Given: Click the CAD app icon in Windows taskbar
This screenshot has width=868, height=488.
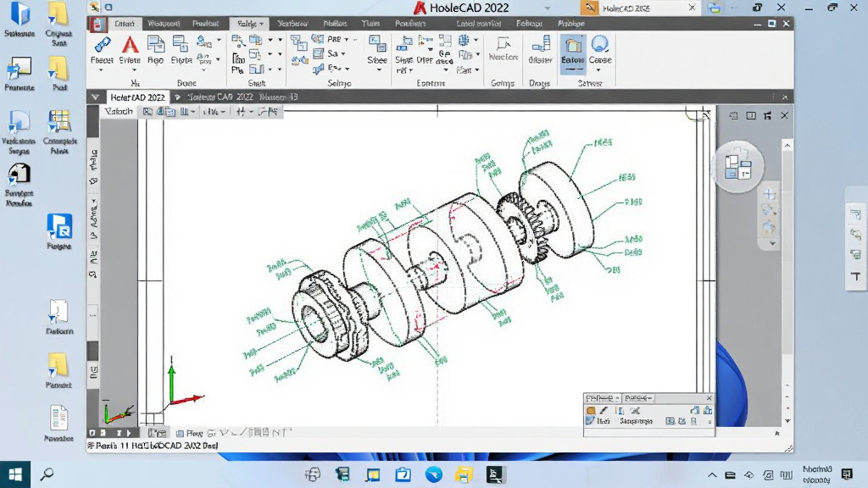Looking at the screenshot, I should [x=494, y=474].
